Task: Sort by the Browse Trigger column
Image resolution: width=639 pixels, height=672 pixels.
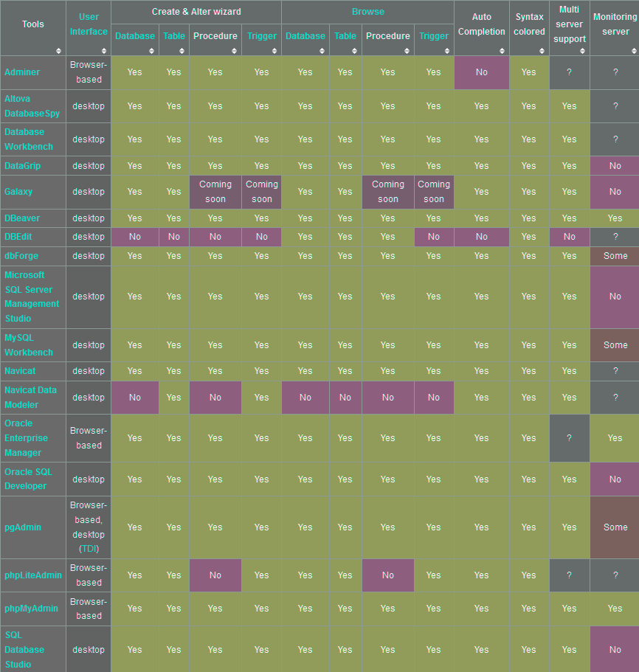Action: click(447, 51)
